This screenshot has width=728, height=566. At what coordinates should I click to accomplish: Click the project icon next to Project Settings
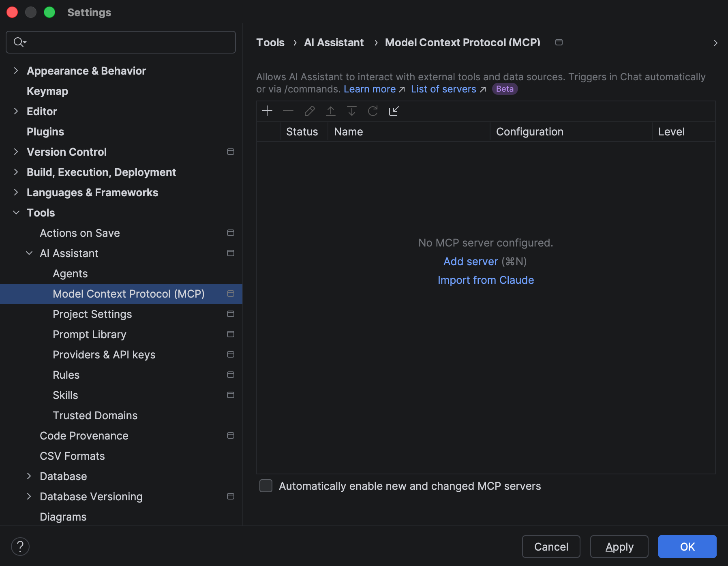coord(231,314)
